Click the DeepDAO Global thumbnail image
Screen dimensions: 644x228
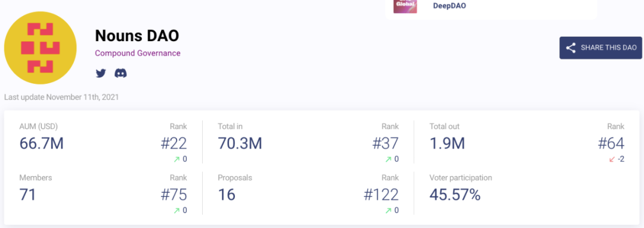405,7
